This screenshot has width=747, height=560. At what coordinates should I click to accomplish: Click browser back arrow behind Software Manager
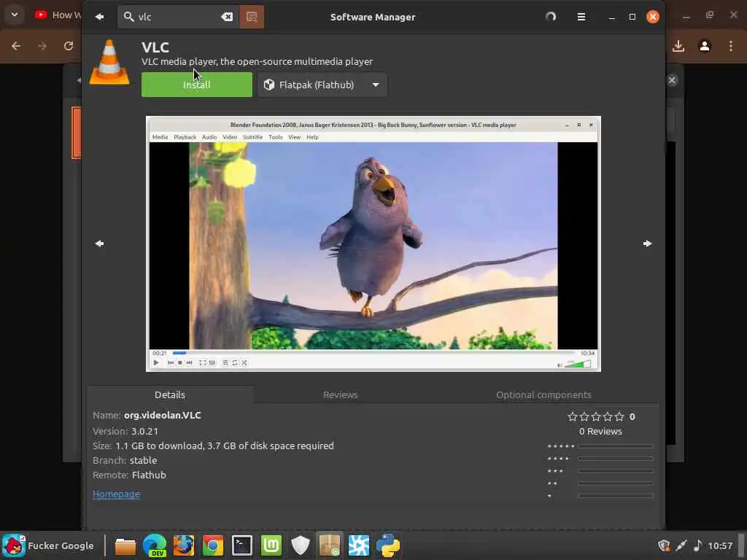[x=16, y=46]
